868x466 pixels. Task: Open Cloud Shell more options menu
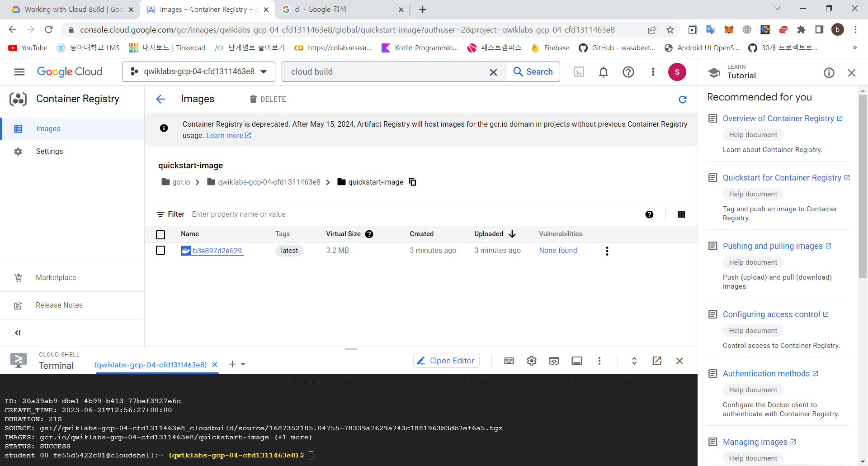point(599,361)
